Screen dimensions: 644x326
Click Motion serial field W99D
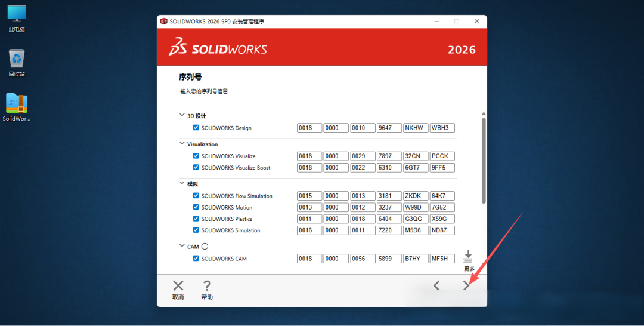(416, 208)
